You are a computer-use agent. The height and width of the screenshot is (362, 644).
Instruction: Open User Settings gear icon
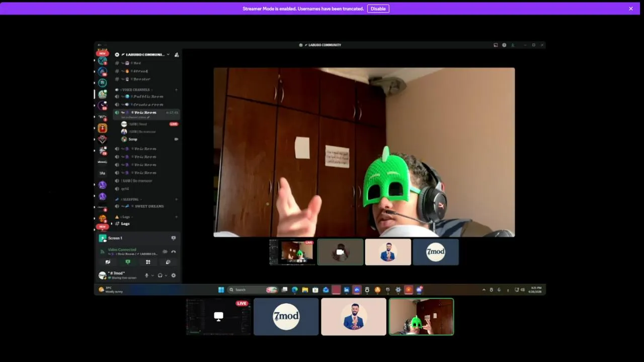coord(174,275)
